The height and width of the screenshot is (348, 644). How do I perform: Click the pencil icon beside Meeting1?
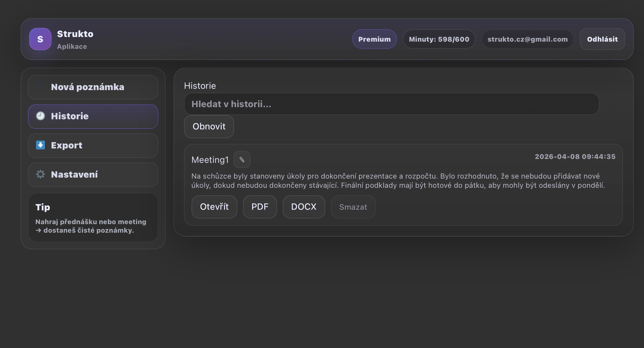(242, 160)
